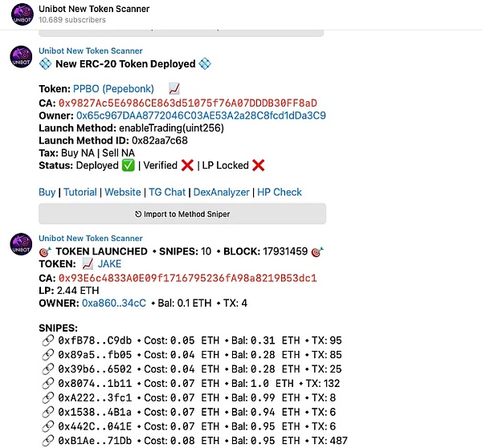Open the Unibot New Token Scanner channel title
The image size is (482, 448).
pos(94,9)
